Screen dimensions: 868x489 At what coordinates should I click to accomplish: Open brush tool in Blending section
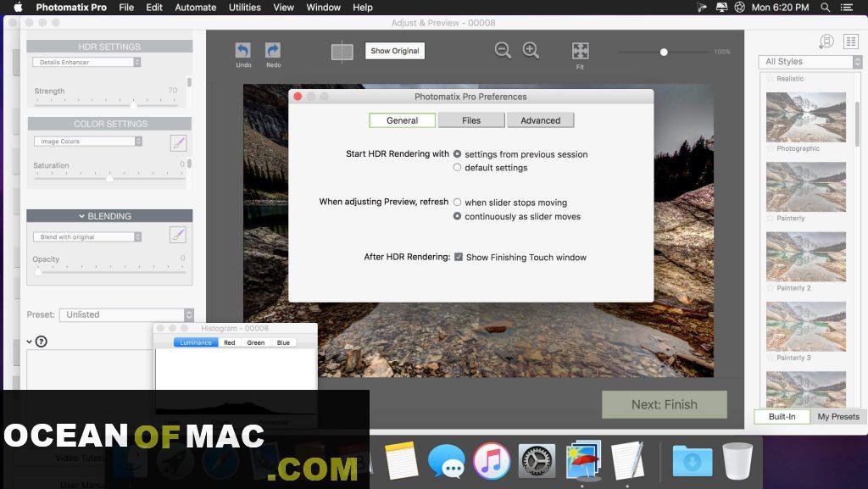[178, 235]
